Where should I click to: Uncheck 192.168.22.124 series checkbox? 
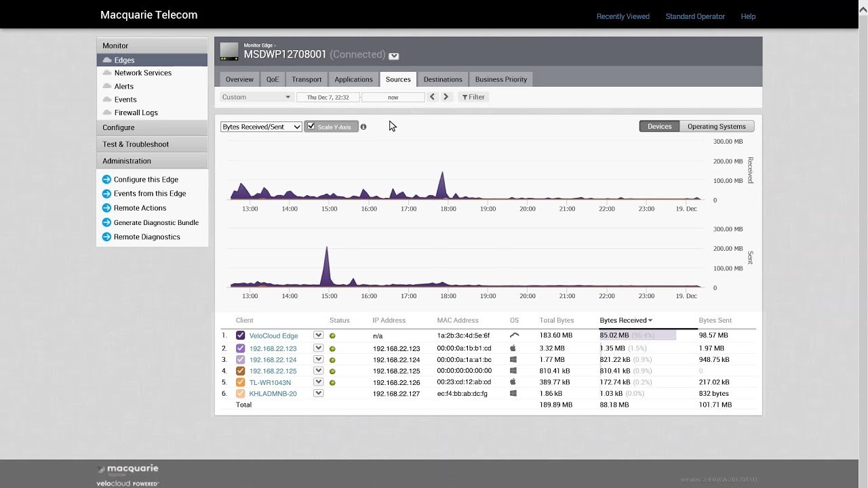click(240, 359)
